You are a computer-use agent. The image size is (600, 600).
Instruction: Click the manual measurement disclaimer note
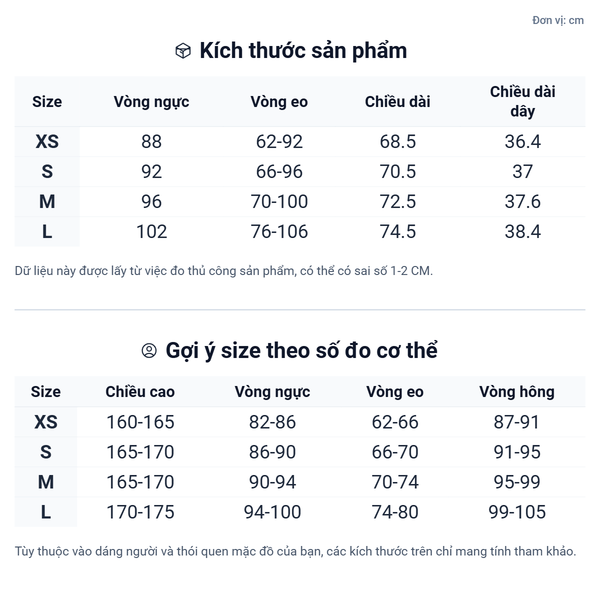click(224, 271)
